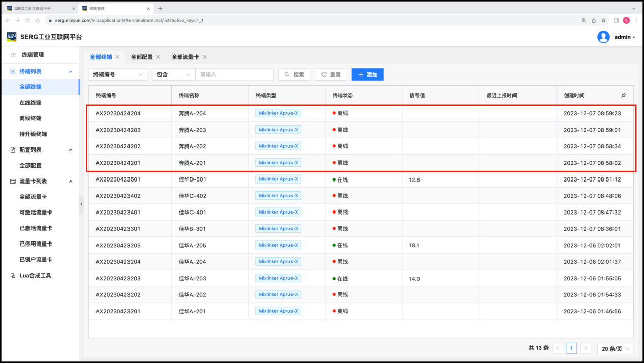Click the blue 添加 button
This screenshot has height=363, width=644.
click(368, 74)
